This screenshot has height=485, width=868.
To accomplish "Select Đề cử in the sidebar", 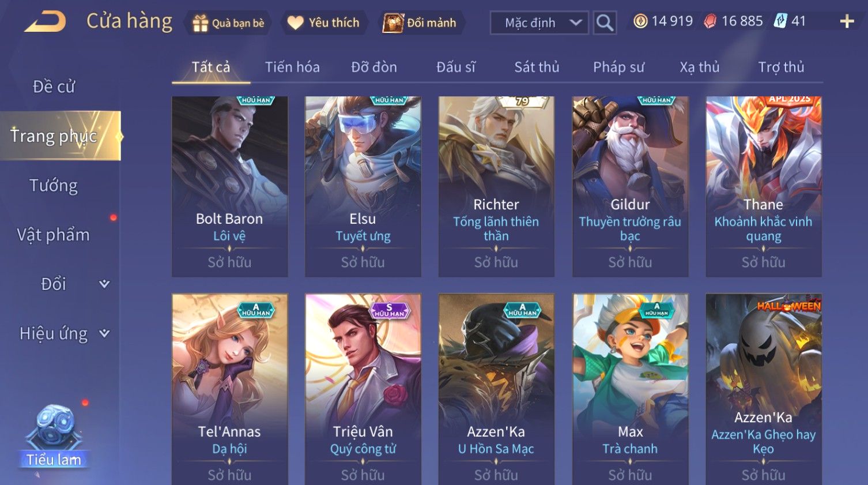I will click(x=54, y=87).
